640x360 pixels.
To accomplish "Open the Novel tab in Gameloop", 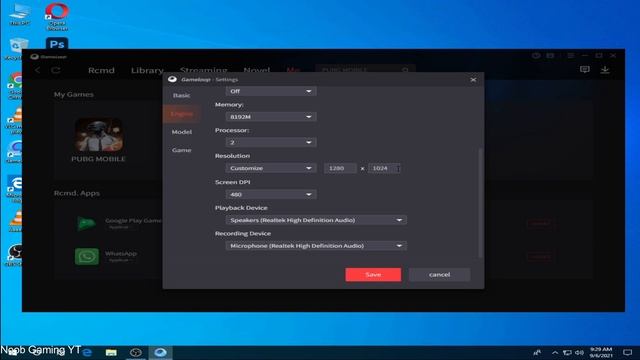I will click(257, 70).
